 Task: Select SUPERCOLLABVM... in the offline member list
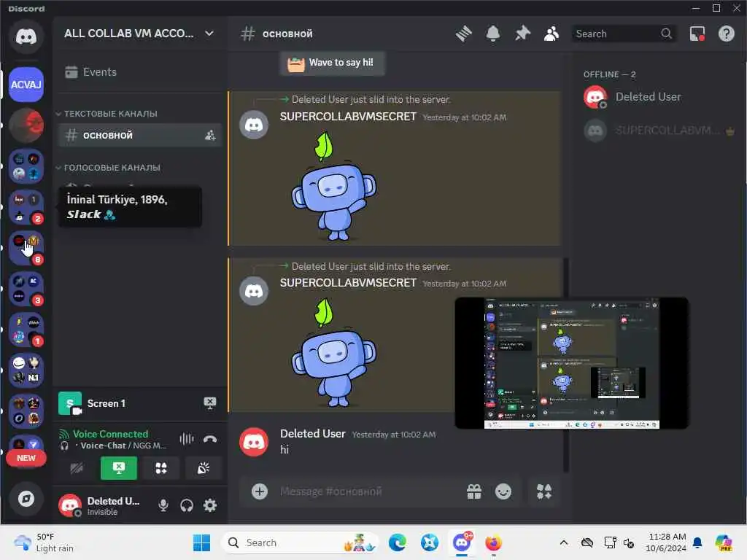659,131
